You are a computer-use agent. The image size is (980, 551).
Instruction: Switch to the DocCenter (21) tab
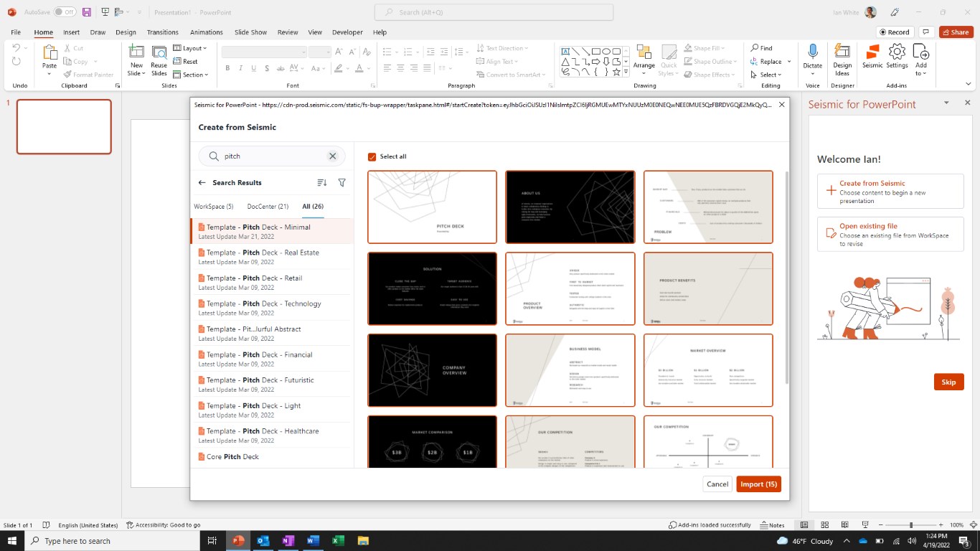tap(268, 207)
